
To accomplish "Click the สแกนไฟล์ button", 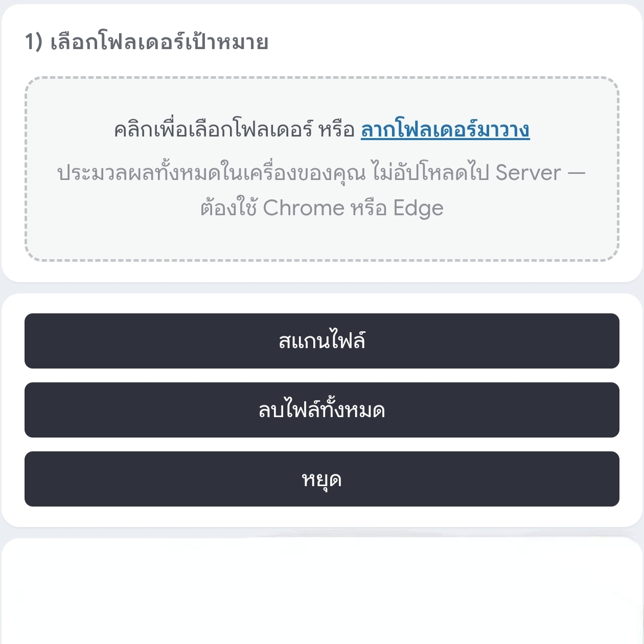I will pyautogui.click(x=322, y=341).
